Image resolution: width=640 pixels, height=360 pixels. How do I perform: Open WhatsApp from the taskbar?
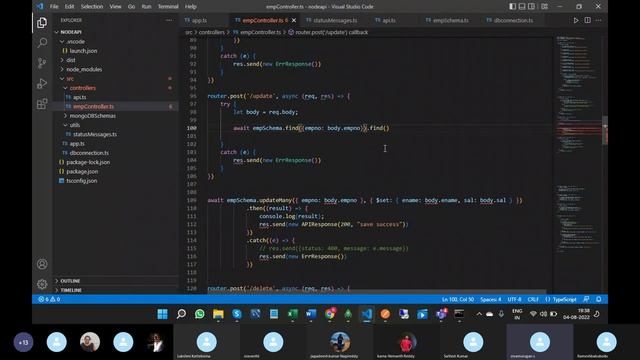pos(200,314)
